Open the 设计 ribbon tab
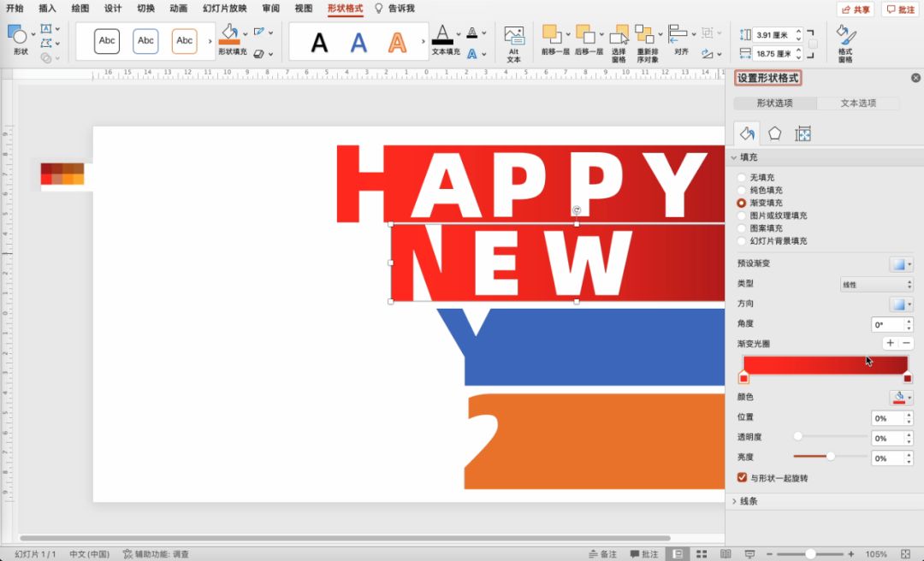924x561 pixels. click(113, 9)
